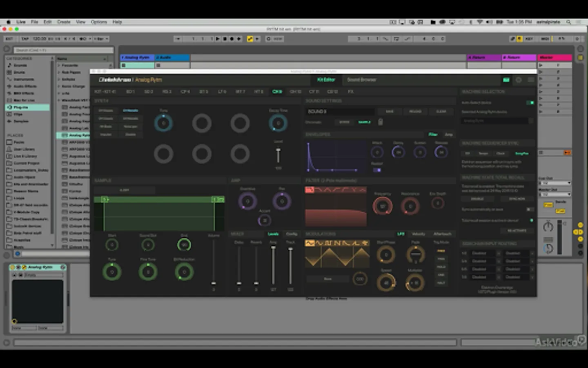Select the HOLD Trig Mode option
The image size is (588, 368).
[441, 267]
